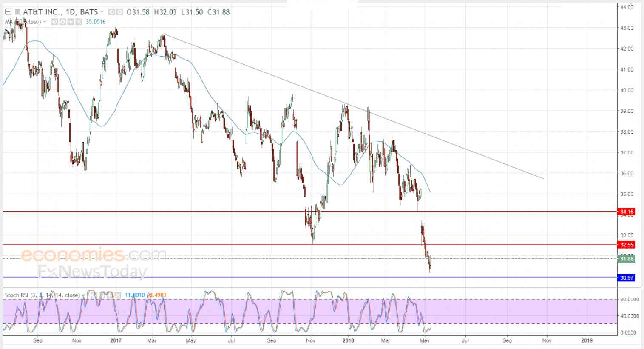Click the 2018 label on time axis
Image resolution: width=644 pixels, height=349 pixels.
point(348,340)
